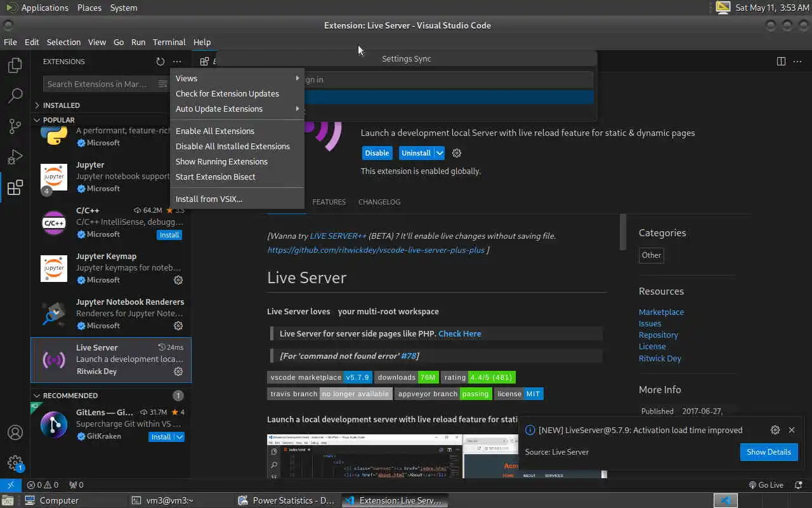Open manage gear for Jupyter Keymap extension
812x508 pixels.
(x=178, y=280)
